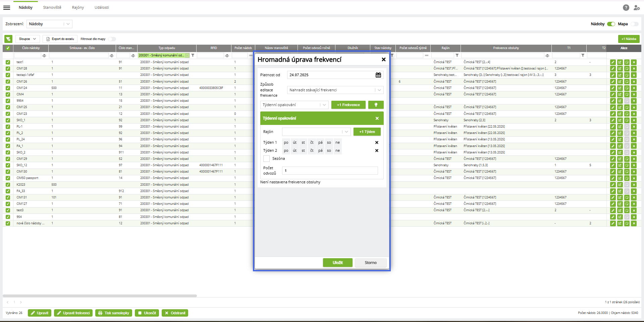Viewport: 644px width, 322px height.
Task: Open the Události tab
Action: tap(102, 7)
